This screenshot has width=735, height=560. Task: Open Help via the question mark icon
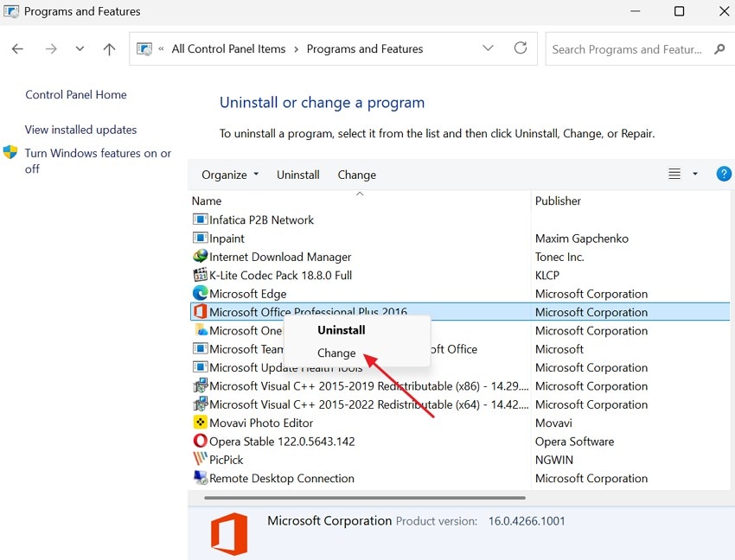click(x=724, y=174)
